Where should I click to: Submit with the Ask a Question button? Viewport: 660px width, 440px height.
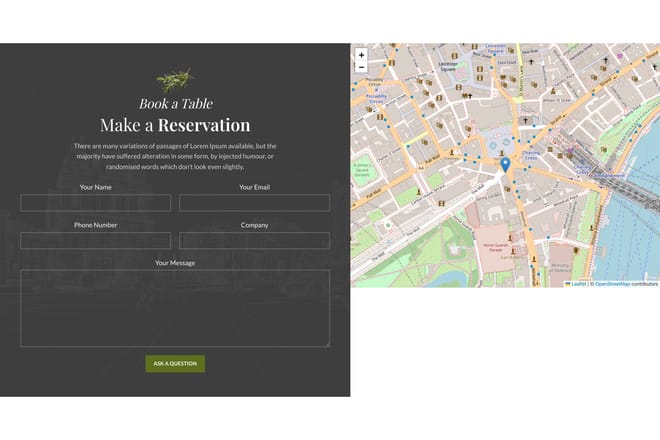coord(175,364)
